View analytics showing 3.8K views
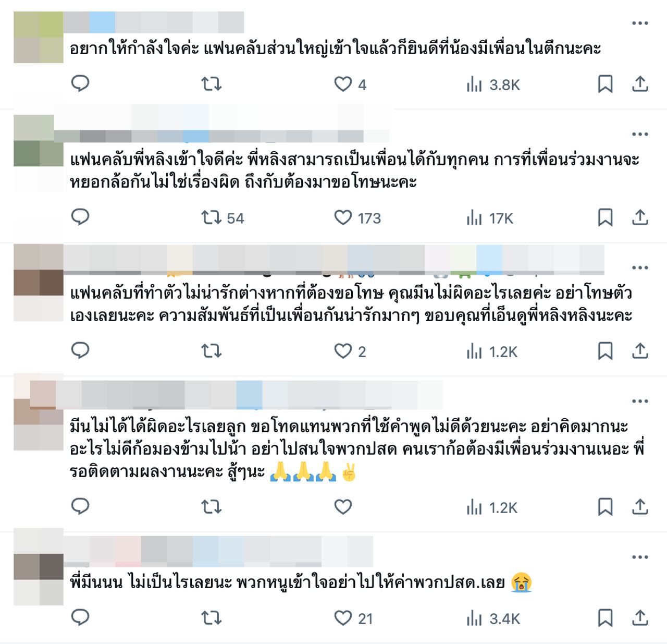 tap(493, 84)
